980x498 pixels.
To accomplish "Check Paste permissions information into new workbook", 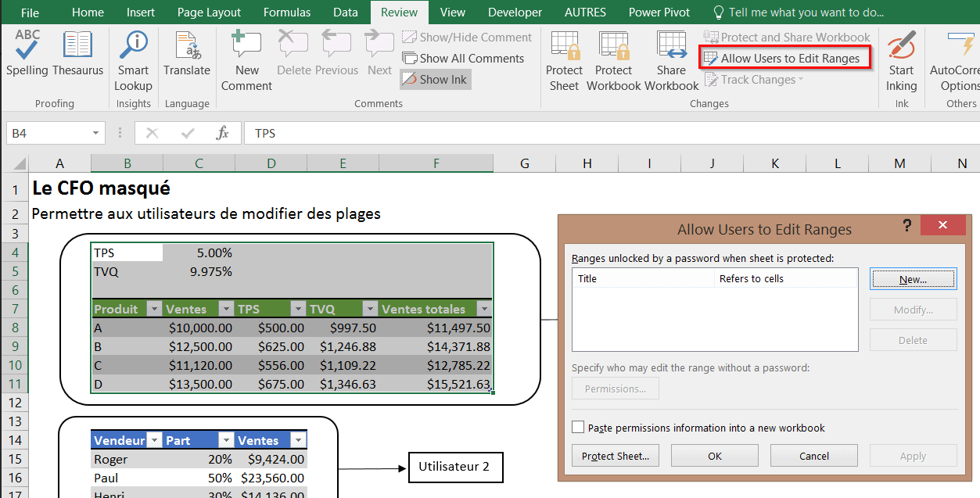I will [x=578, y=428].
